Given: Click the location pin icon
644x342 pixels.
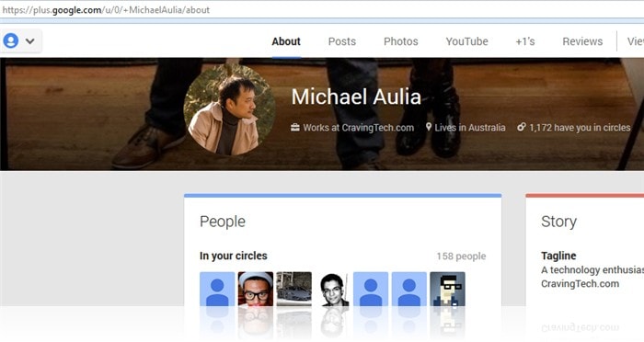Looking at the screenshot, I should [429, 127].
